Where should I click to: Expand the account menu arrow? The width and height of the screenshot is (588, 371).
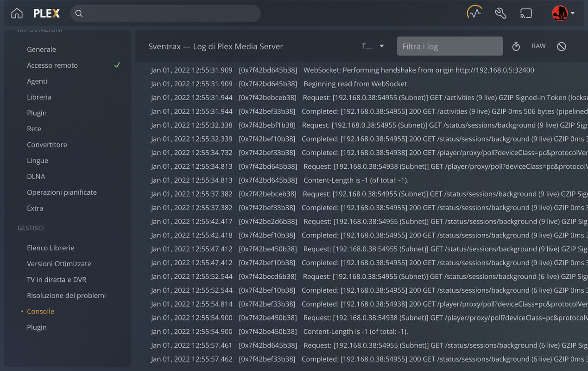[x=573, y=13]
